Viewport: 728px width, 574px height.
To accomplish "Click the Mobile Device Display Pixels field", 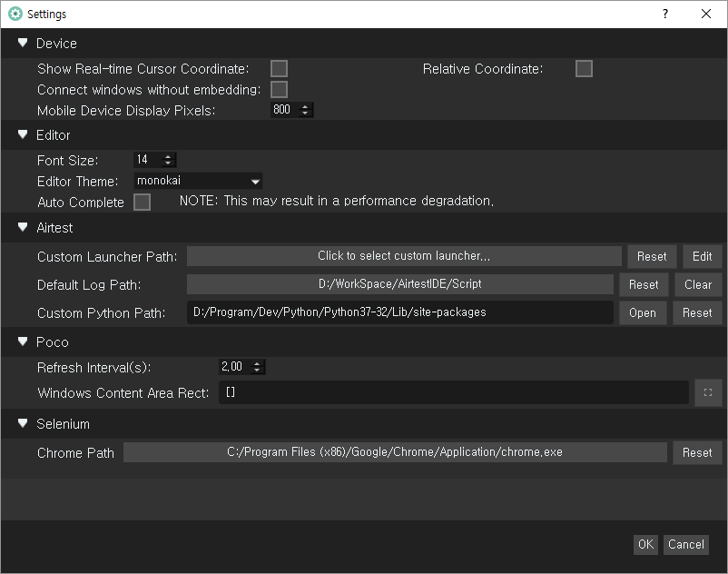I will [285, 110].
